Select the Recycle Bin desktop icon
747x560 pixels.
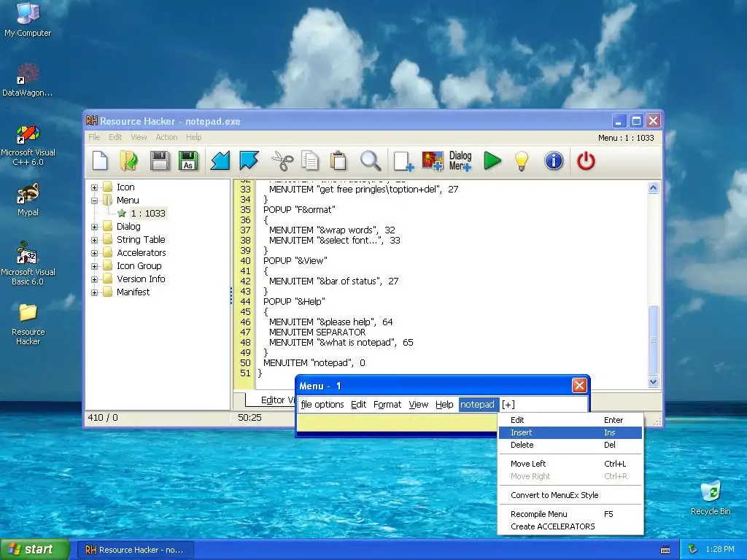[x=711, y=497]
